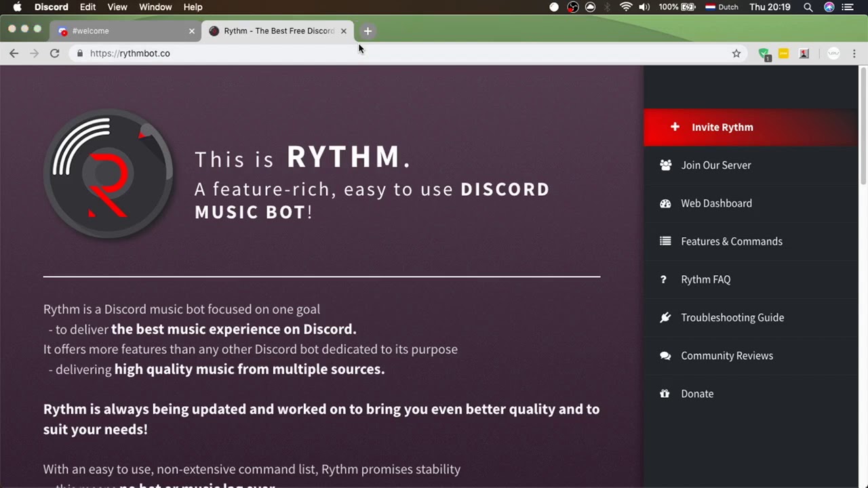Bookmark this page with the star icon
Viewport: 868px width, 488px height.
736,54
